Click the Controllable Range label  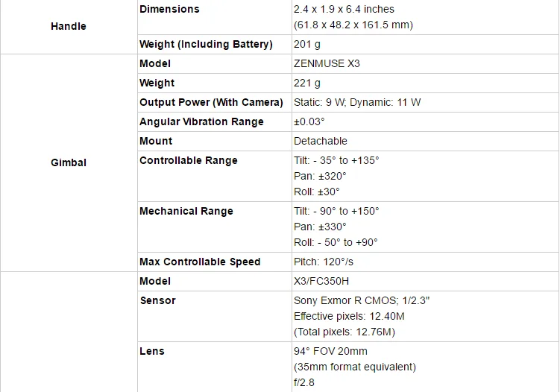189,161
